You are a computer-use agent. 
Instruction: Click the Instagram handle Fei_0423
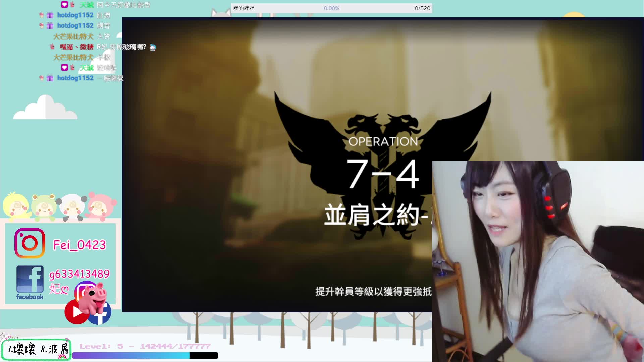(x=79, y=245)
